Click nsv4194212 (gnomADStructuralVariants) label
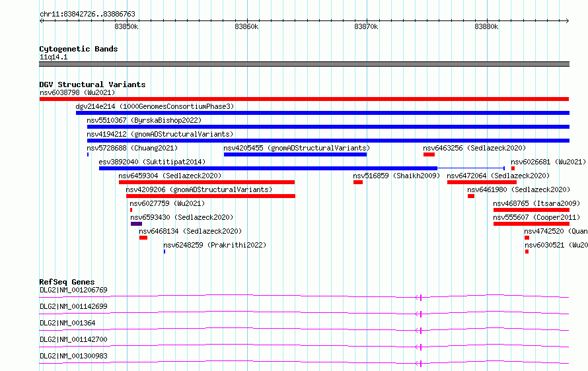 click(x=160, y=134)
